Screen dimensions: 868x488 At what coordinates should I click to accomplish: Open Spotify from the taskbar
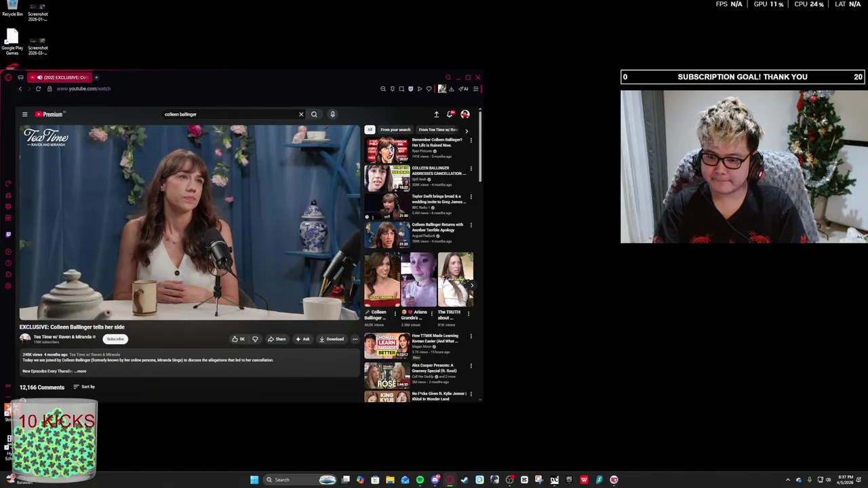point(420,480)
